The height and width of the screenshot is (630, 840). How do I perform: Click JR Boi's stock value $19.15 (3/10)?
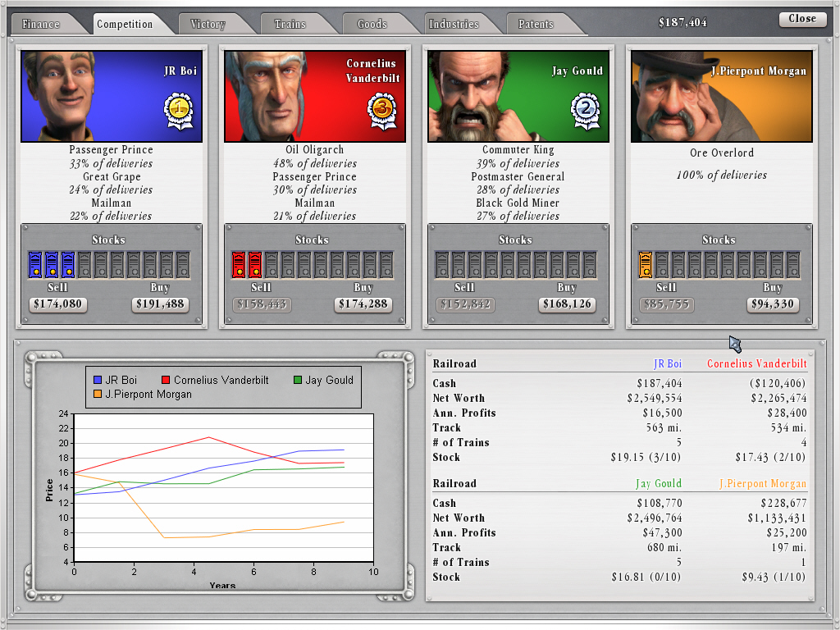[x=646, y=457]
